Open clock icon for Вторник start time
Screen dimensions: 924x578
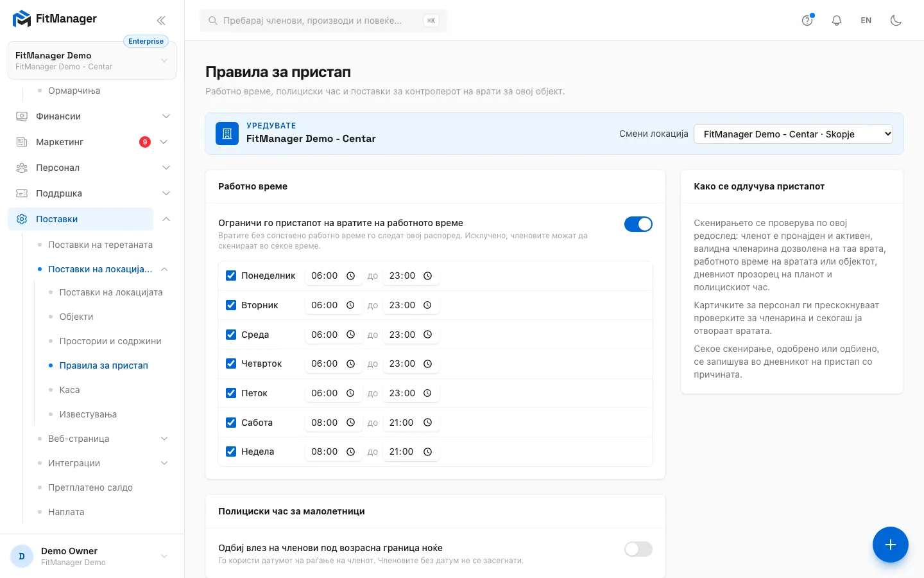pos(351,305)
